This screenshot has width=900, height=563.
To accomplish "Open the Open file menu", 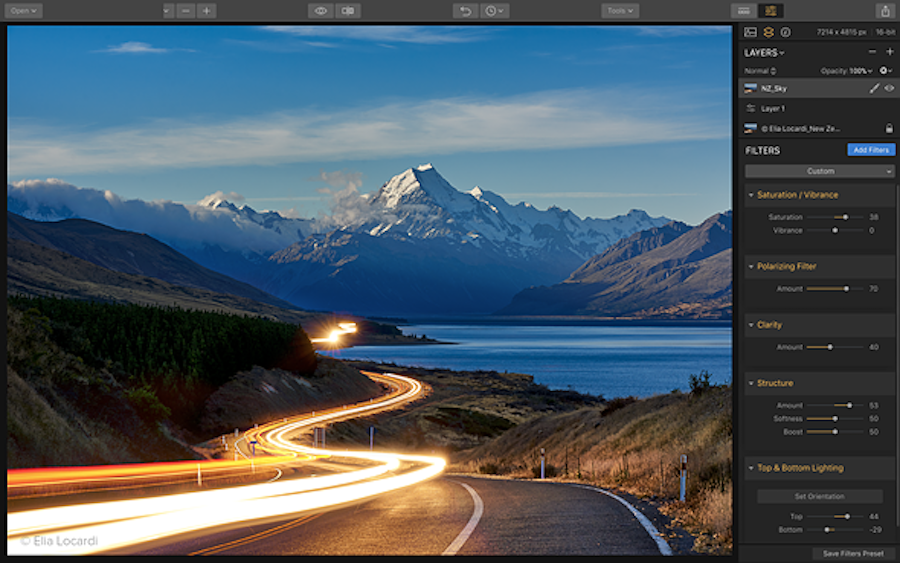I will tap(23, 11).
